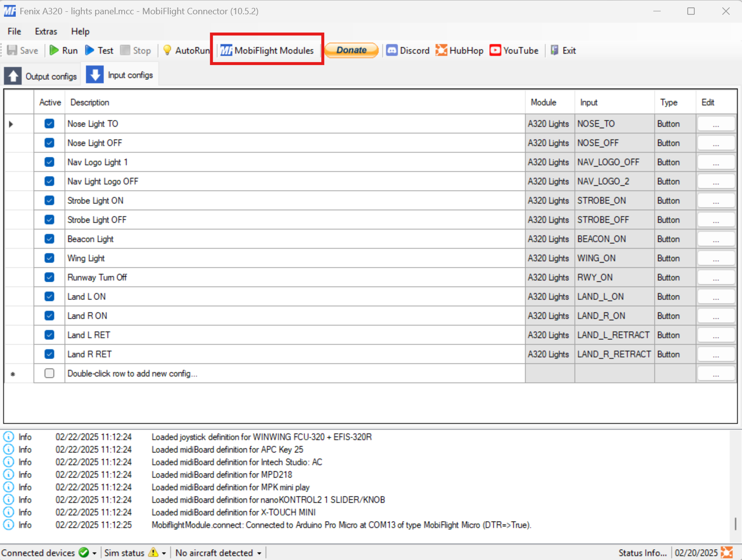Screen dimensions: 742x560
Task: Click the Type column header
Action: pyautogui.click(x=675, y=102)
